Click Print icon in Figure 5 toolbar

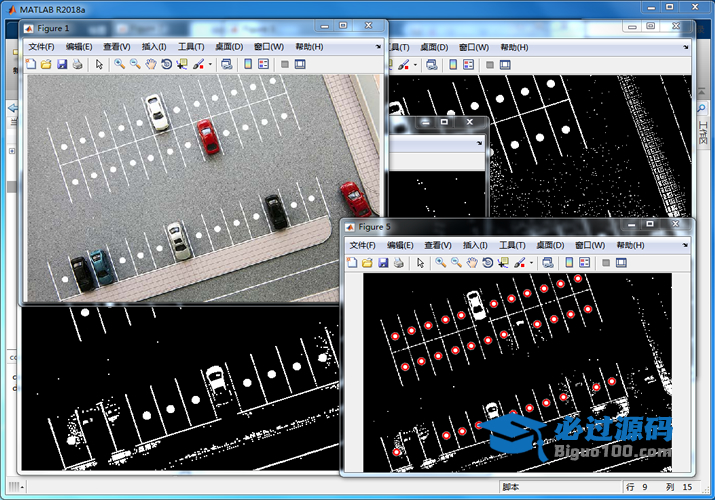coord(398,262)
